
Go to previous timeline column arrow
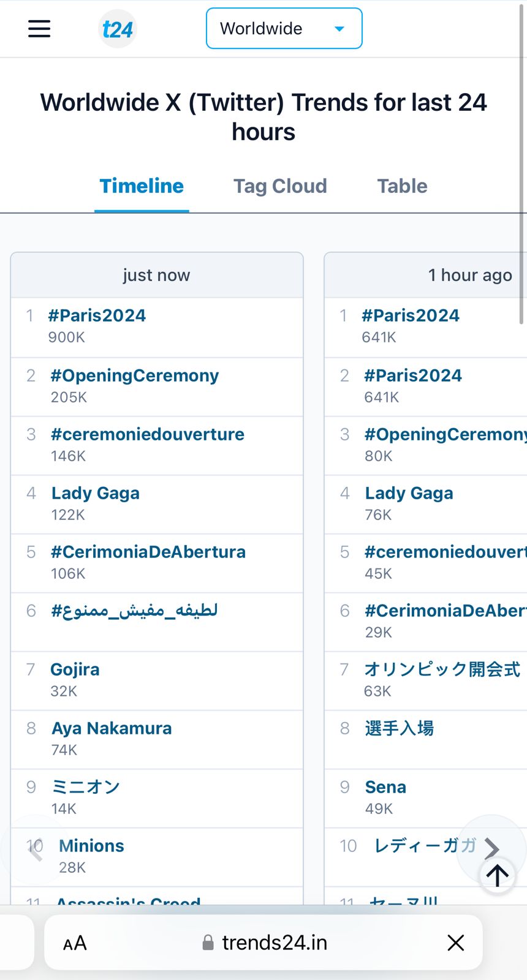(x=36, y=850)
